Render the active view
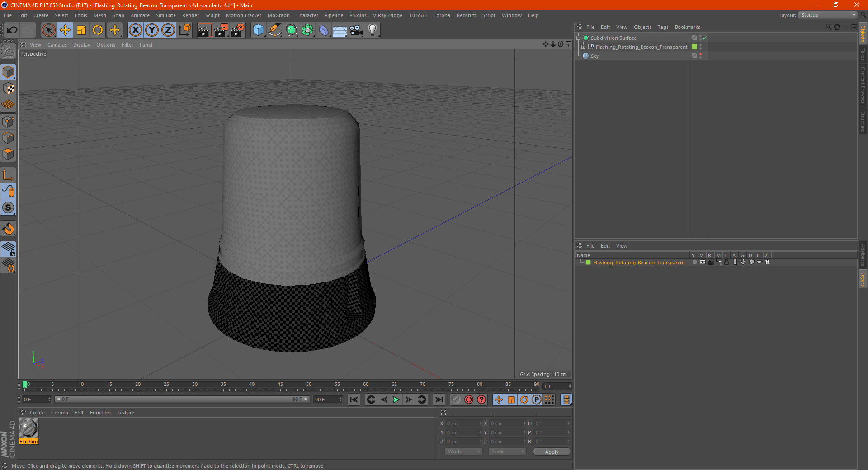Viewport: 868px width, 470px height. pos(204,30)
